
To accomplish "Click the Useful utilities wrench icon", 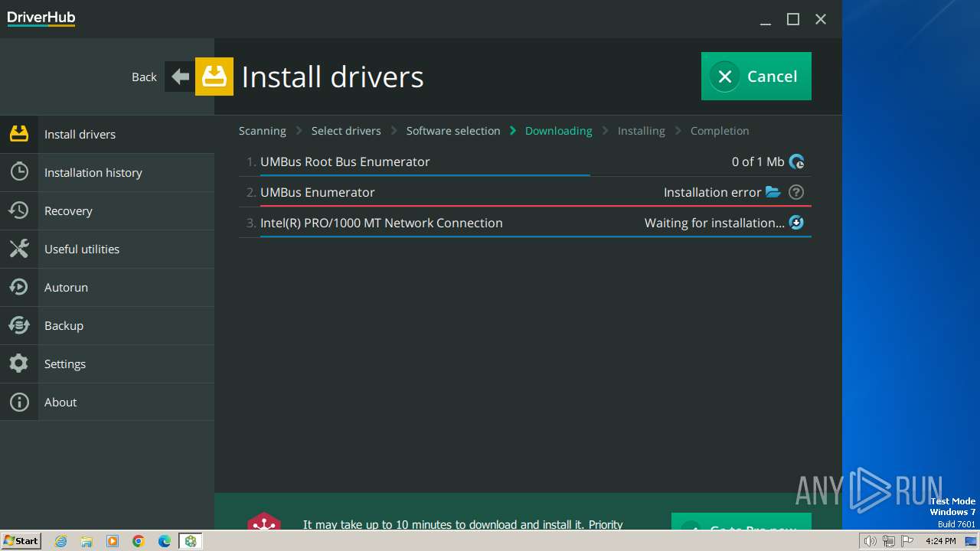I will [19, 249].
